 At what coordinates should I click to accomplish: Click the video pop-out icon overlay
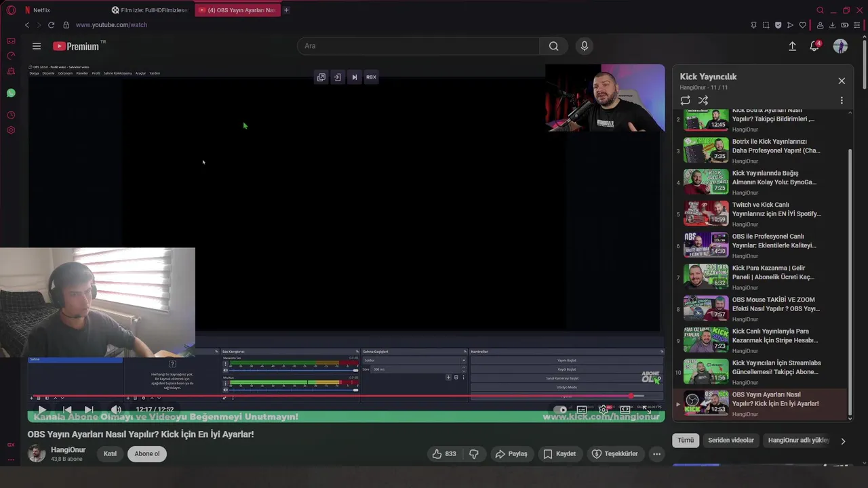click(x=321, y=77)
